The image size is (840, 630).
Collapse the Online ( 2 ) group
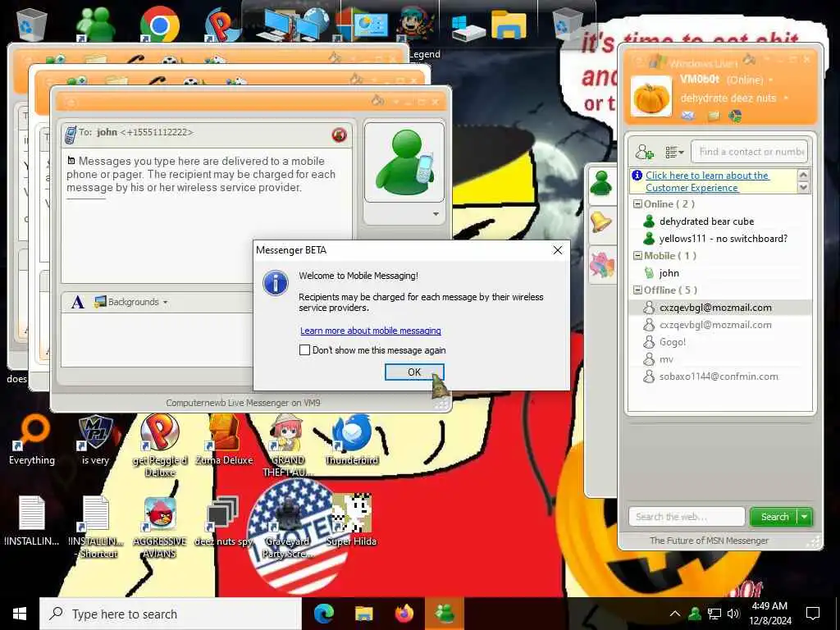(x=637, y=204)
